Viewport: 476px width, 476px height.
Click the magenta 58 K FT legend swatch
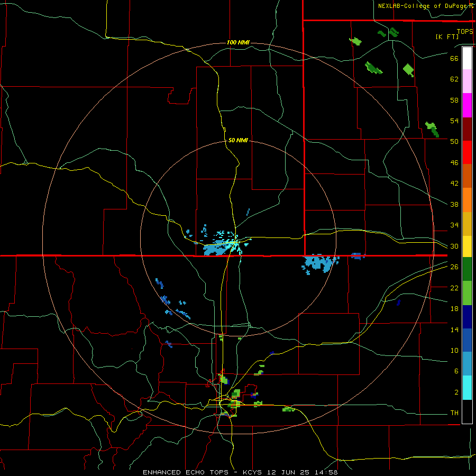click(x=467, y=105)
